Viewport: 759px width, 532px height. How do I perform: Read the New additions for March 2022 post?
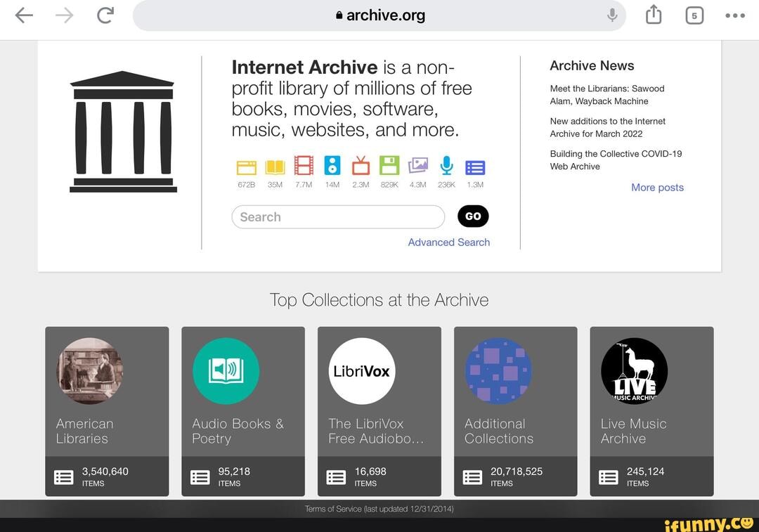click(607, 127)
